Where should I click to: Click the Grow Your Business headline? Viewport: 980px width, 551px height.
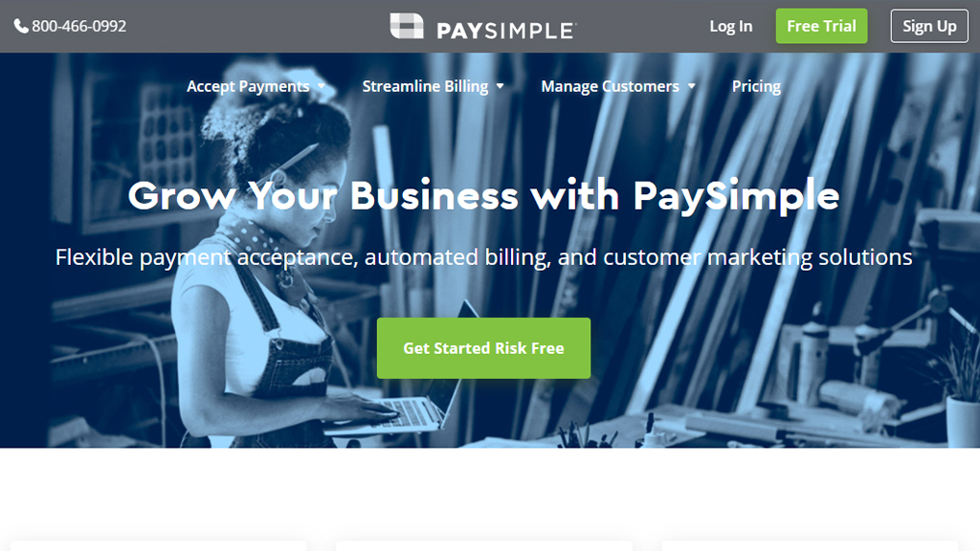point(483,195)
